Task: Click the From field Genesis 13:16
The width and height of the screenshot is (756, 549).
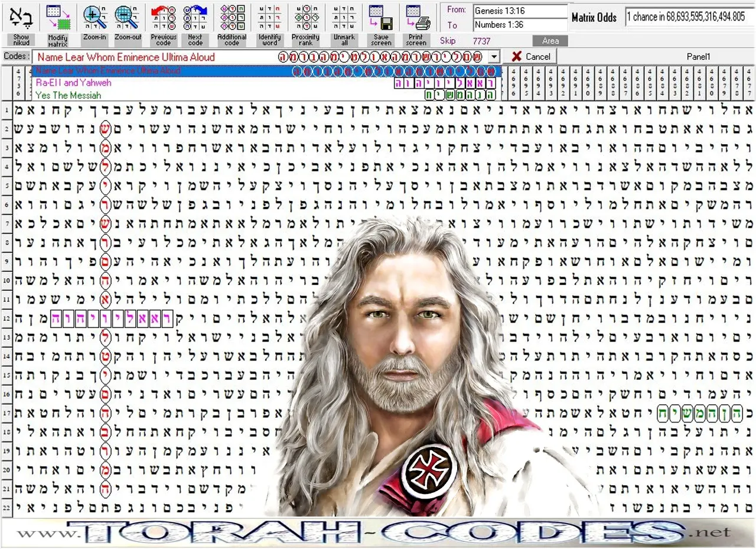Action: point(520,10)
